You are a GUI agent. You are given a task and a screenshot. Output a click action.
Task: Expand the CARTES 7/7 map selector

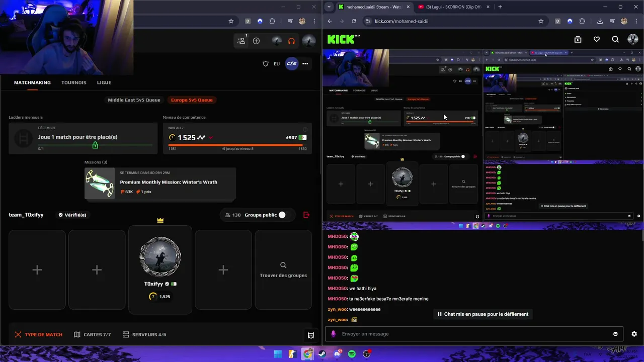92,334
